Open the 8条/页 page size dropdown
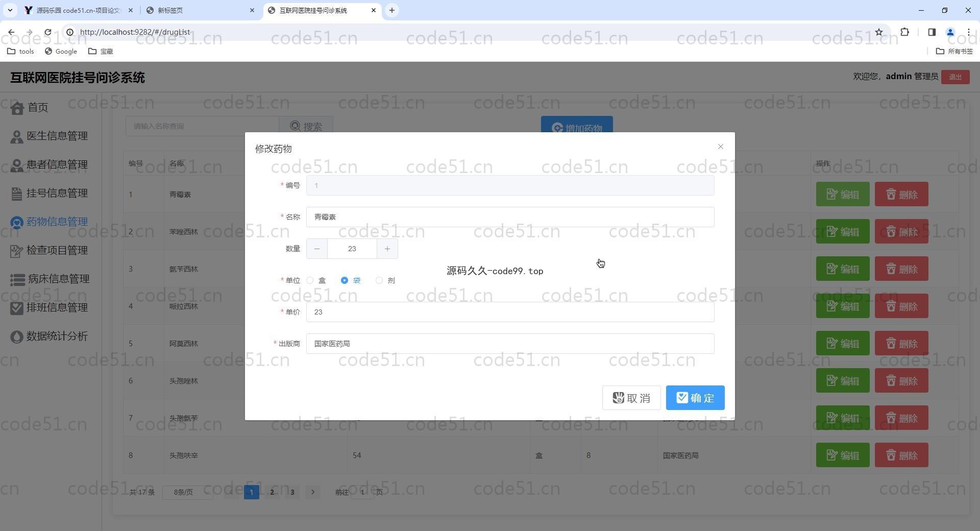Screen dimensions: 980x531 (187, 492)
